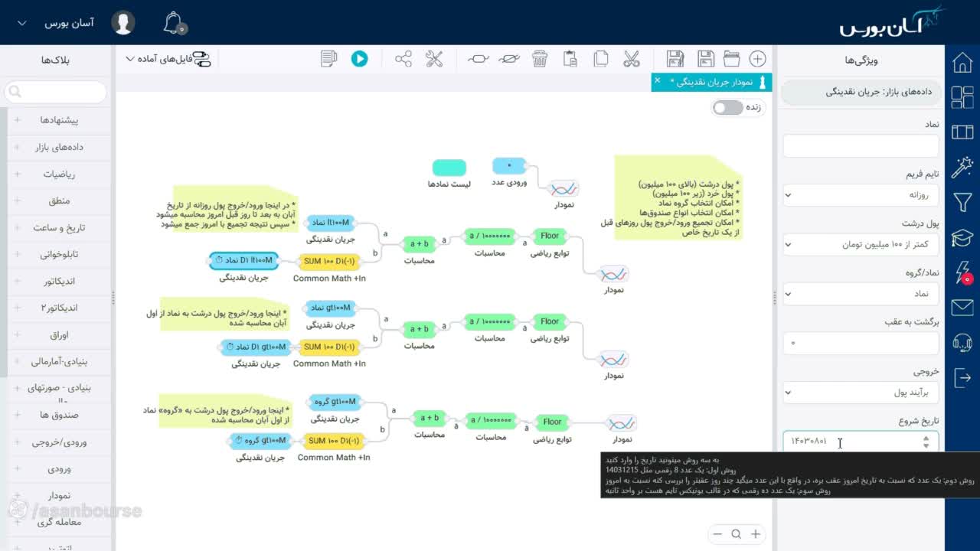Screen dimensions: 980x551
Task: Select the scissors cut icon in toolbar
Action: [x=631, y=59]
